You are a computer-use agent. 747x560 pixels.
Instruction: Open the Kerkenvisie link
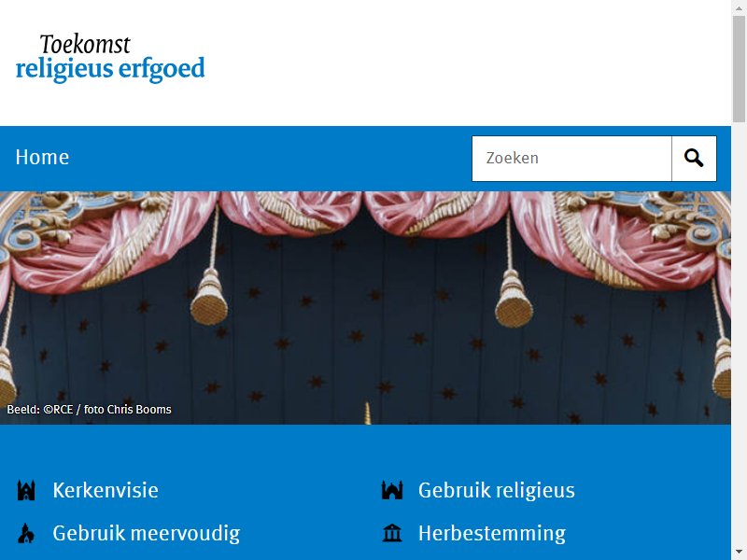[x=106, y=491]
